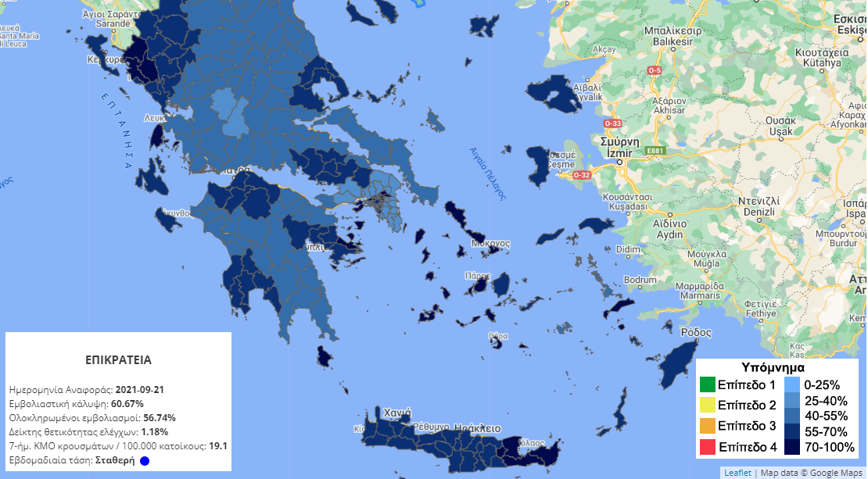The height and width of the screenshot is (479, 868).
Task: Open the Leaflet attribution link
Action: click(x=738, y=473)
